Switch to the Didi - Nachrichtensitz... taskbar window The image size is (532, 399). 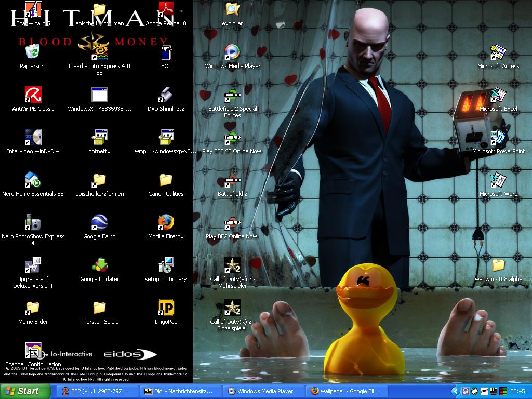180,391
